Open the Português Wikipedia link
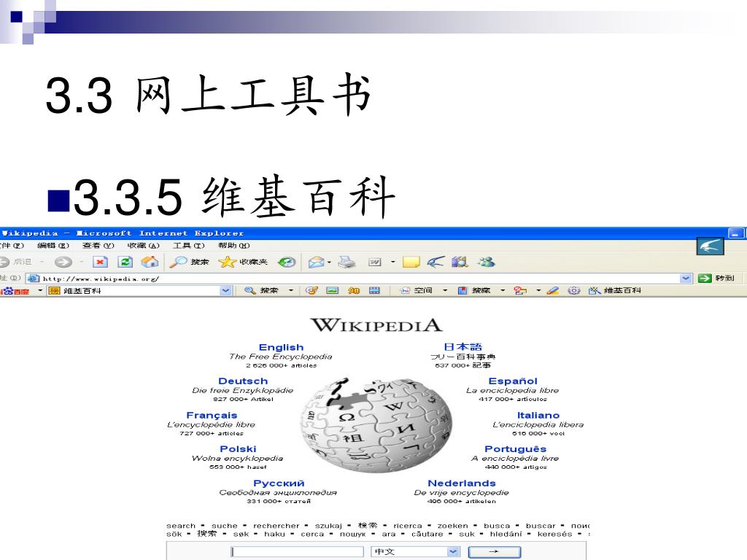Viewport: 747px width, 560px height. coord(516,449)
